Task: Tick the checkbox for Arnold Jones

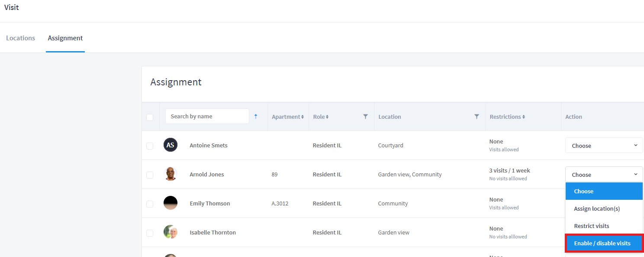Action: tap(150, 175)
